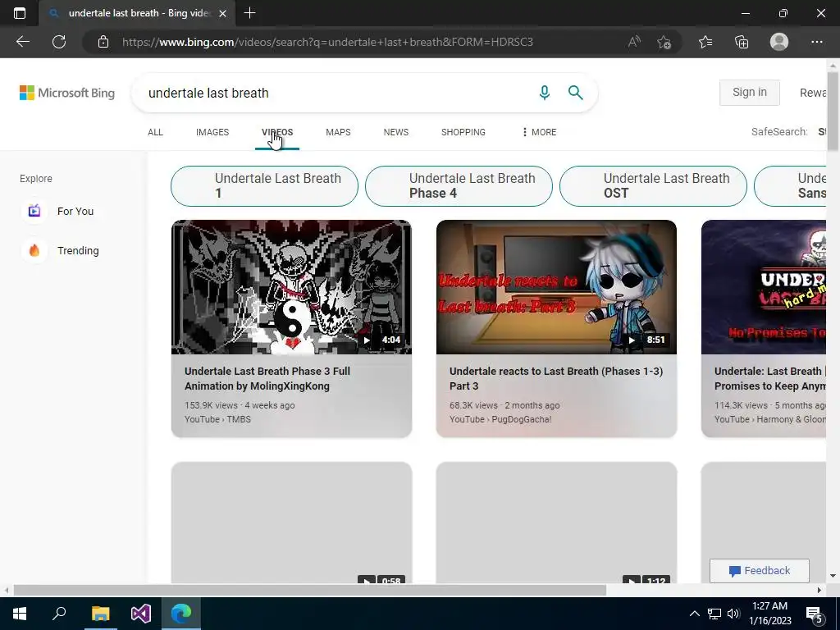Click the Feedback button

point(760,571)
